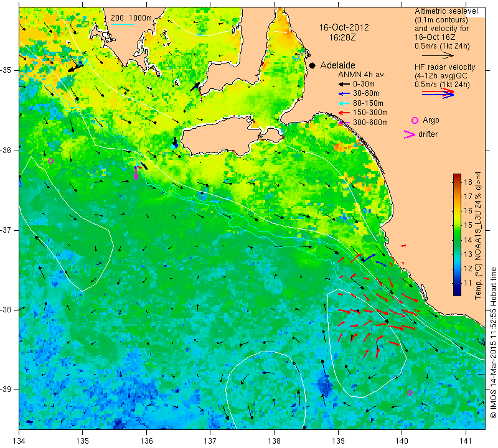Click the 0-30m depth legend text
This screenshot has height=448, width=498.
364,84
